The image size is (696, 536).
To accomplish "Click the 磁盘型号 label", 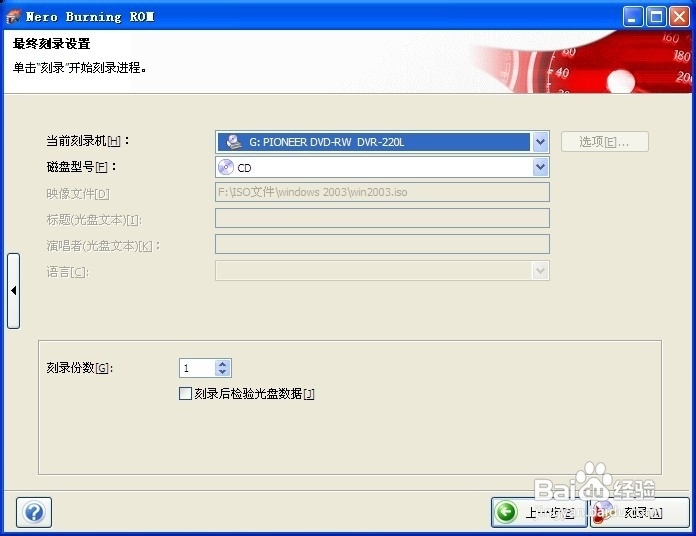I will pyautogui.click(x=82, y=167).
